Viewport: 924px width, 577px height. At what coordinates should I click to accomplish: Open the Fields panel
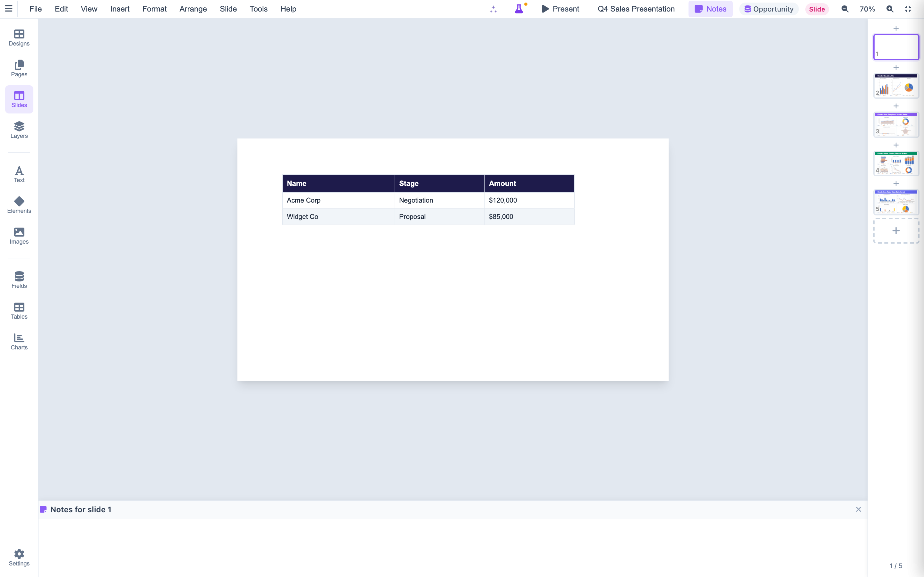[x=19, y=279]
